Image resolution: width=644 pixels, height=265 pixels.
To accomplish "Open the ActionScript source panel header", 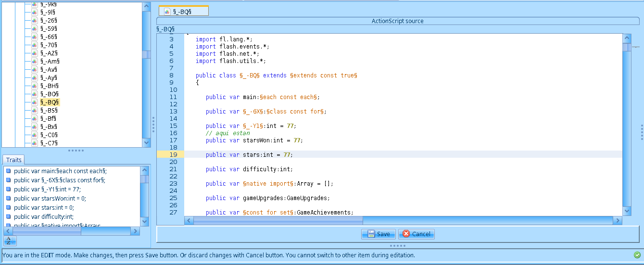I will (x=397, y=21).
